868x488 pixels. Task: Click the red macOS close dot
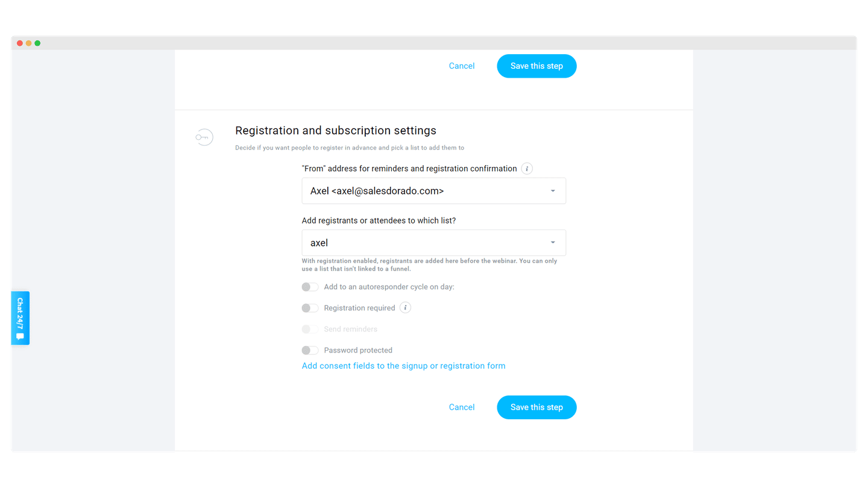click(x=20, y=43)
